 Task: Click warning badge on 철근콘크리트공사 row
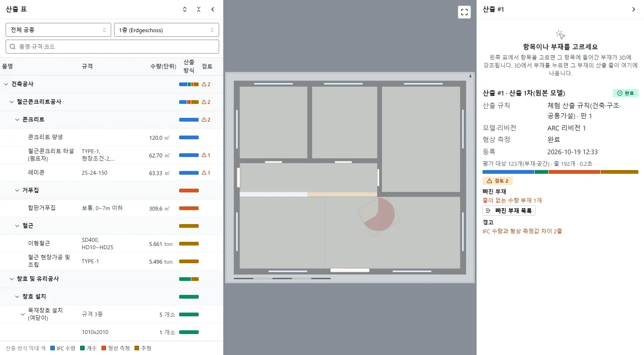[x=206, y=102]
